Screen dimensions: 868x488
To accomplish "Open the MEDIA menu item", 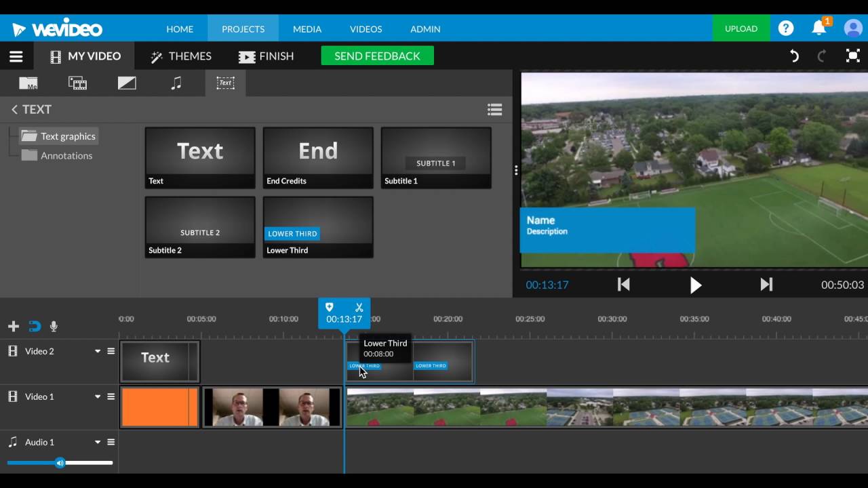I will (x=307, y=29).
